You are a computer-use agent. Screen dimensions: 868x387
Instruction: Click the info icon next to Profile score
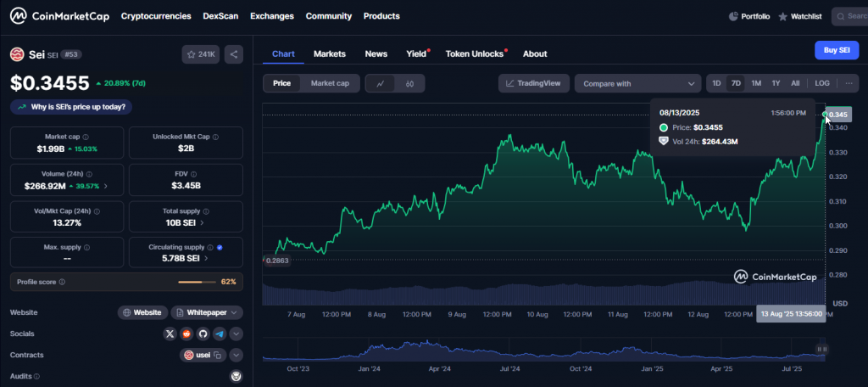(x=62, y=282)
